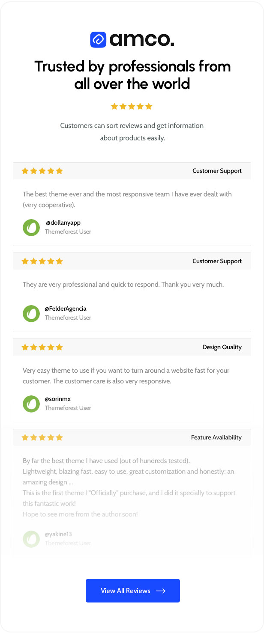The width and height of the screenshot is (264, 644).
Task: Click the five-star rating under the headline
Action: pos(132,107)
